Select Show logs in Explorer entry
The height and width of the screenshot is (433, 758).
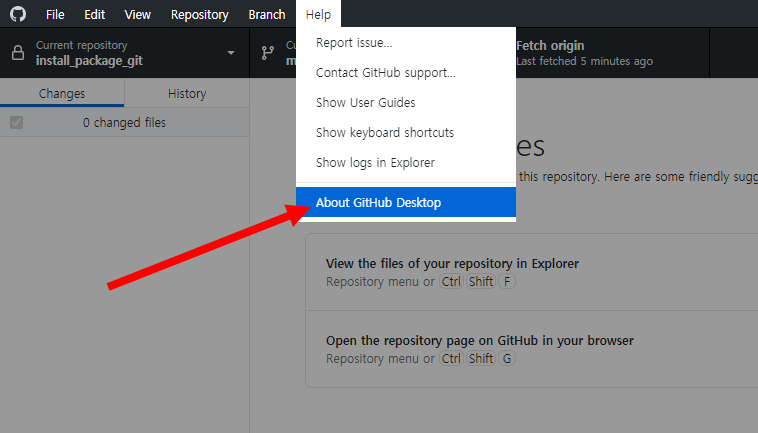point(406,162)
